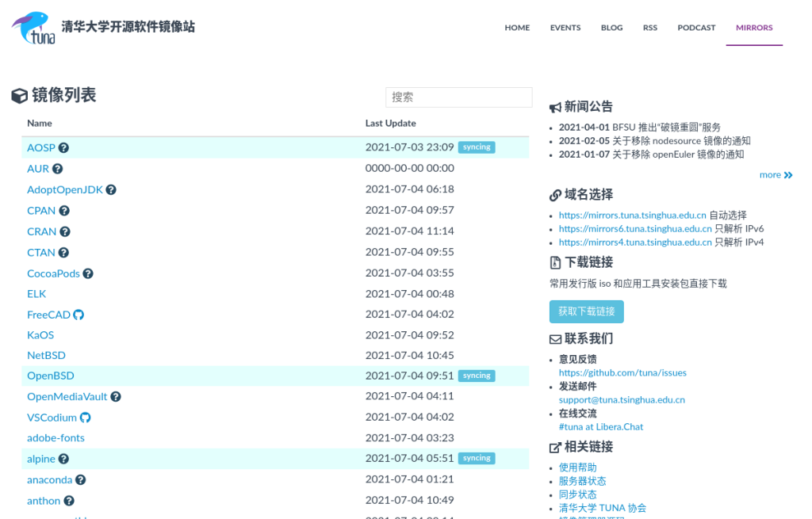Click the GitHub icon next to FreeCAD
The width and height of the screenshot is (812, 519).
79,315
